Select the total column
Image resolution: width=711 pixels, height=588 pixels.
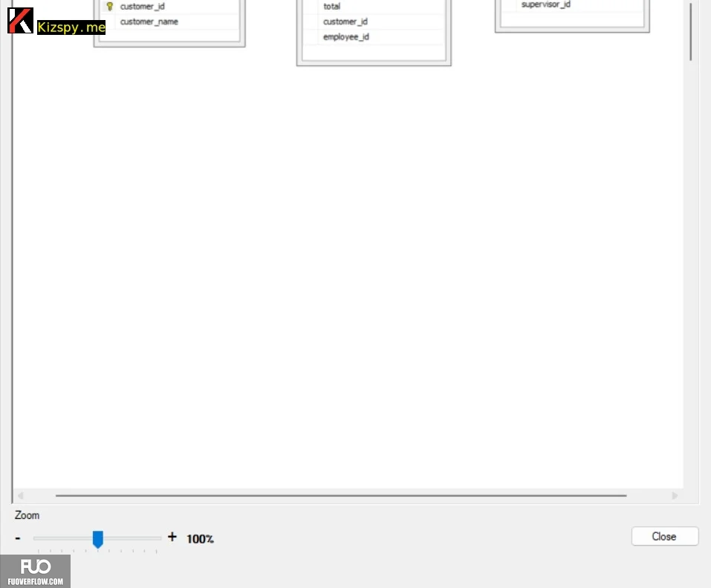pyautogui.click(x=331, y=7)
